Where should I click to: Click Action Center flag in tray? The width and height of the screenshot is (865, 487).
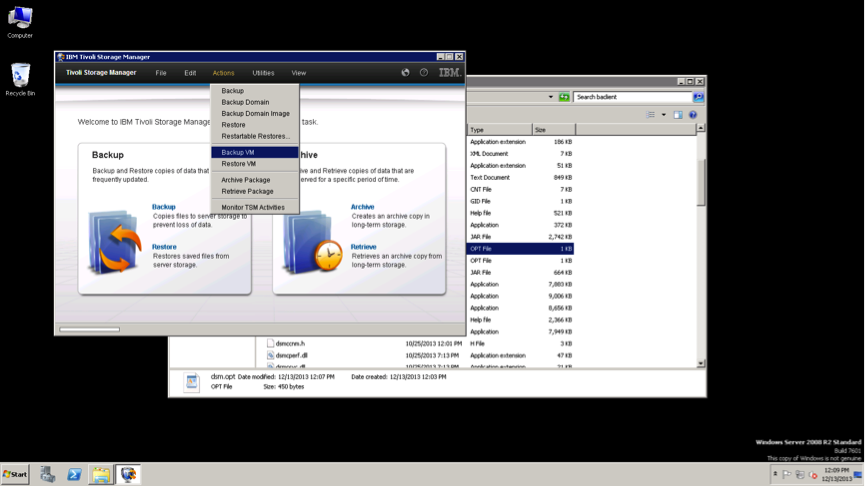(787, 474)
